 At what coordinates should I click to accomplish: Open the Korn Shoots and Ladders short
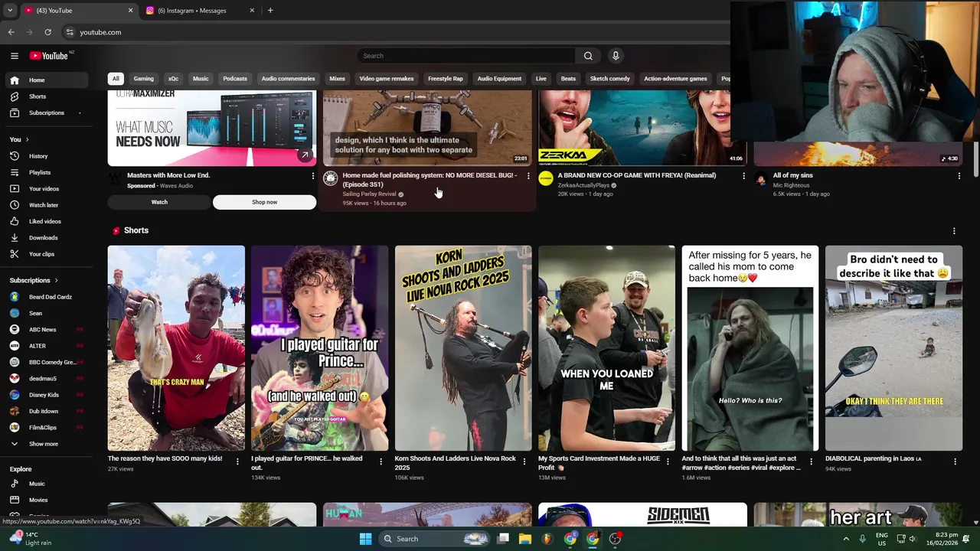(x=463, y=348)
